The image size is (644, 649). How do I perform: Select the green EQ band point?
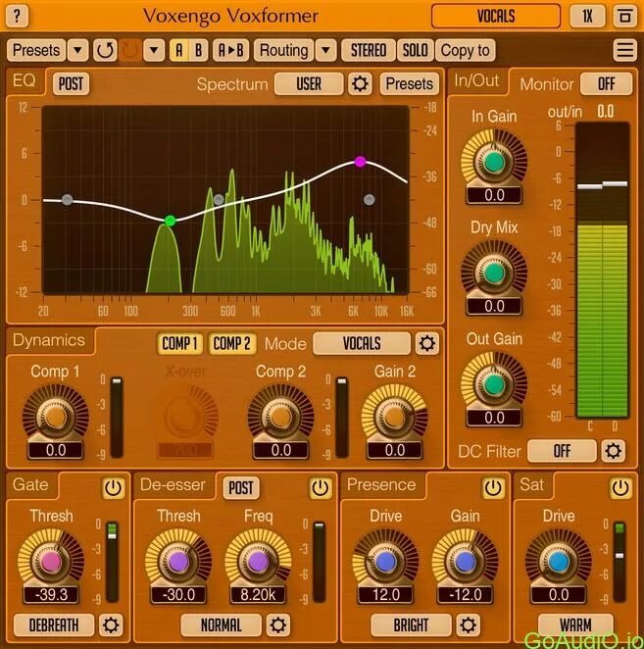170,221
